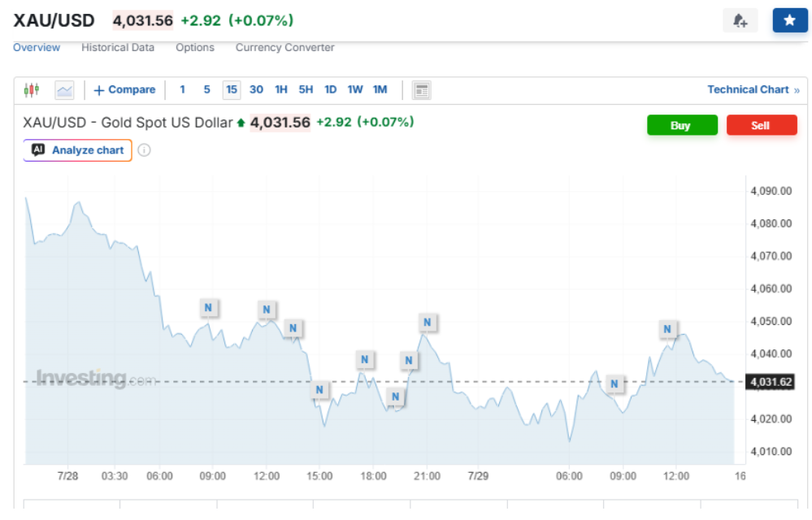
Task: Open the news marker near 09:00 on 7/28
Action: click(x=208, y=308)
